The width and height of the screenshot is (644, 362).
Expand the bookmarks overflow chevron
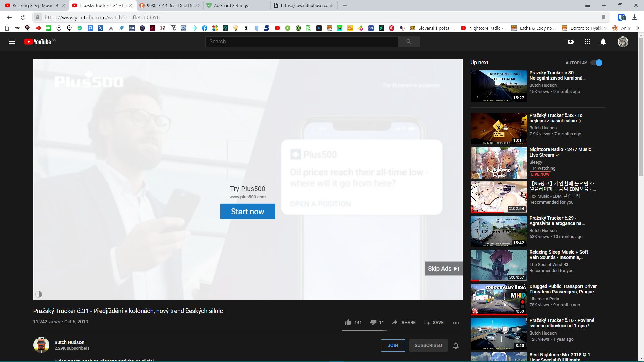tap(637, 28)
